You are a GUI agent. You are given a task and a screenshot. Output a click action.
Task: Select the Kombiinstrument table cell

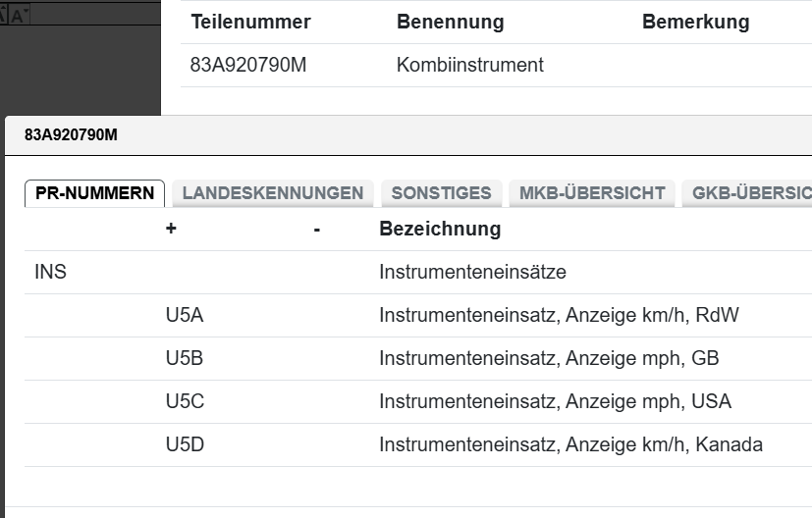pos(469,66)
